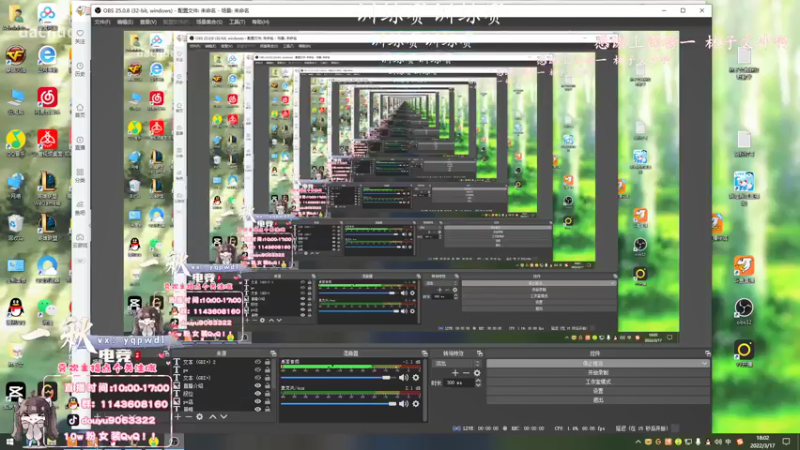Click the 开始录制 start recording button
This screenshot has width=800, height=450.
[597, 372]
